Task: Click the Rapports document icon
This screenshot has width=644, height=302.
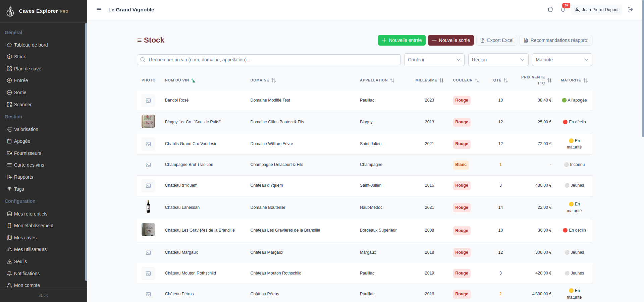Action: point(9,177)
